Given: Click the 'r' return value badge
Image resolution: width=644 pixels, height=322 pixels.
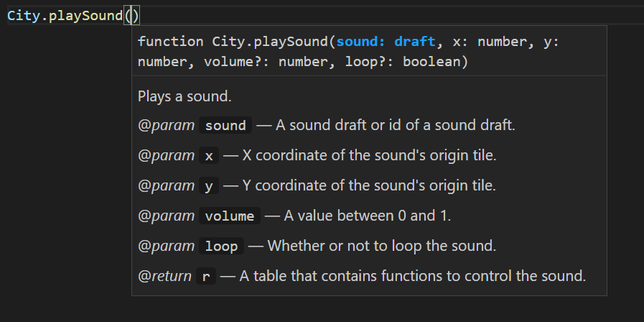Looking at the screenshot, I should point(206,276).
